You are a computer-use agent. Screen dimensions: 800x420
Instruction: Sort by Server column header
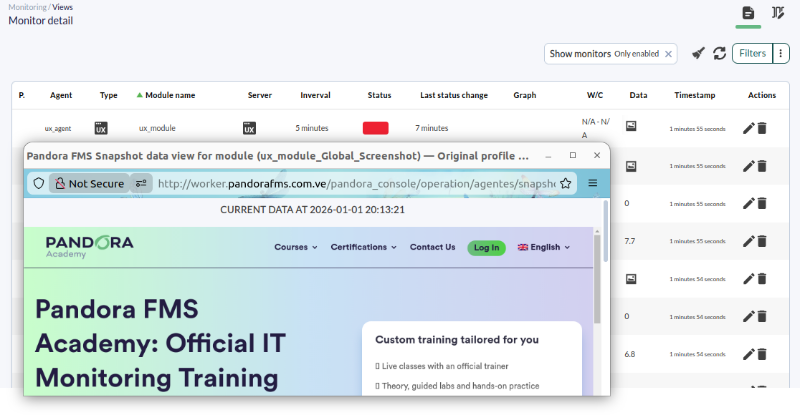(x=260, y=95)
